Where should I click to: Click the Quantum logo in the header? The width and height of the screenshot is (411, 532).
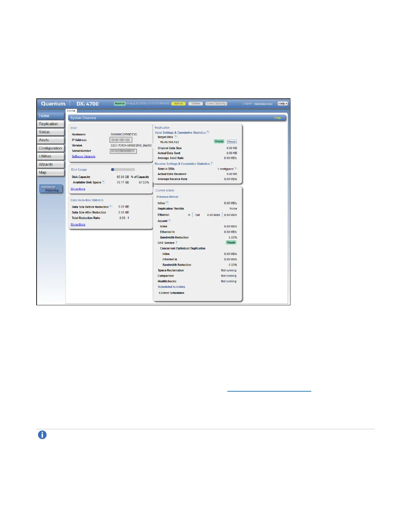point(53,104)
